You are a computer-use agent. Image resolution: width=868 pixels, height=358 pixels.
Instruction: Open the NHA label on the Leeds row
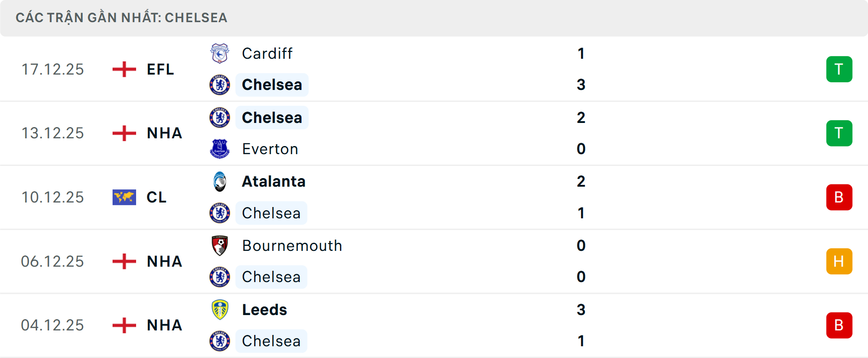164,325
